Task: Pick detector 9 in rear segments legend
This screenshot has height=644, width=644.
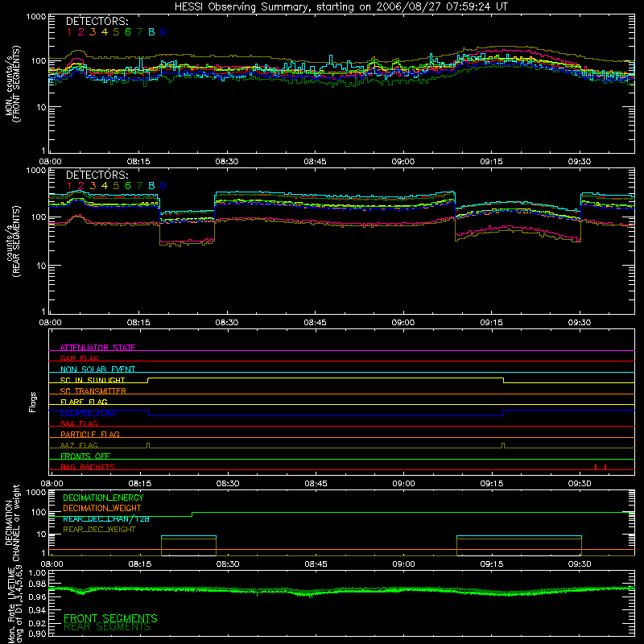Action: click(163, 186)
